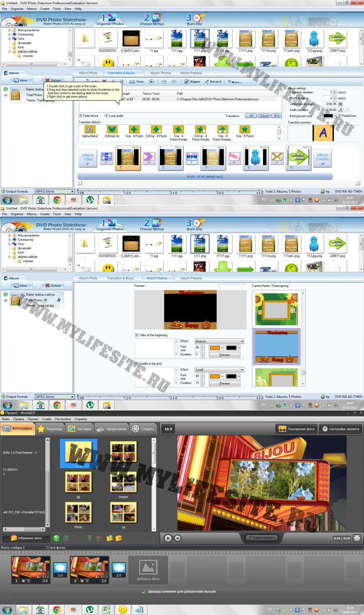Enable the Fade in&out checkbox
This screenshot has height=615, width=364.
coord(81,116)
